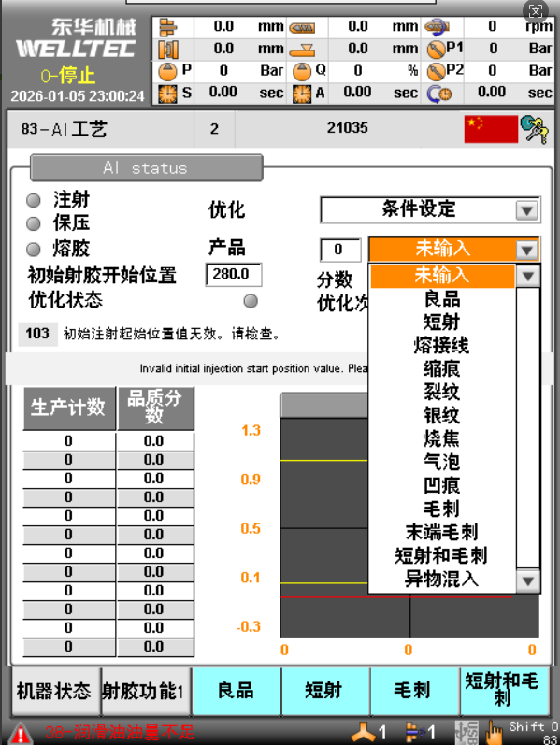Click the 优化状态 indicator light

click(x=251, y=301)
